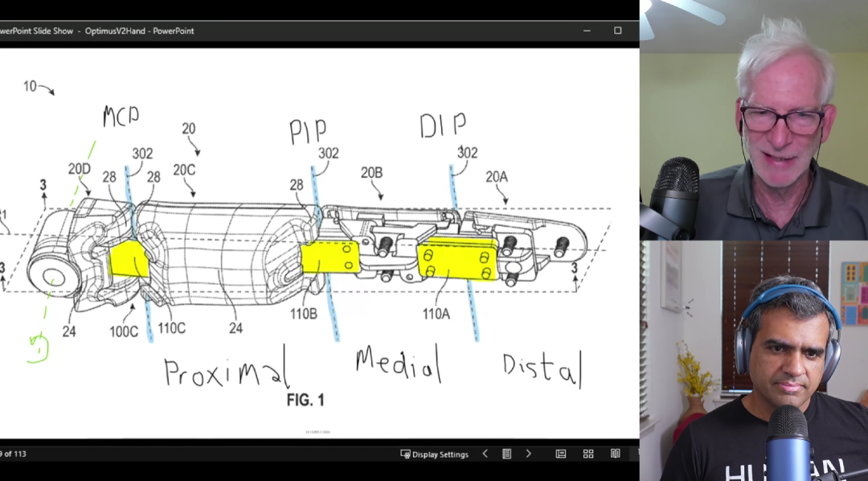
Task: Open Display Settings in status bar
Action: point(435,454)
